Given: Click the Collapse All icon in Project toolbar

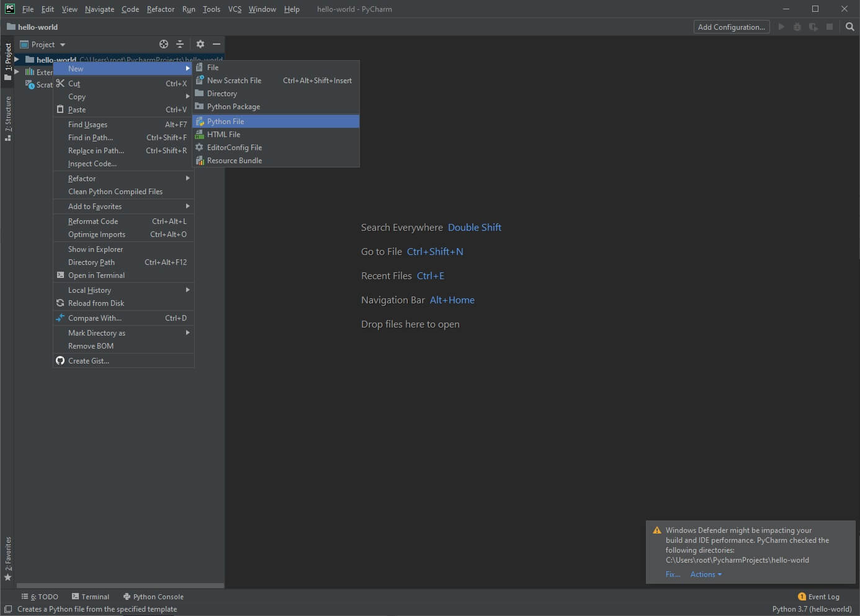Looking at the screenshot, I should point(179,44).
